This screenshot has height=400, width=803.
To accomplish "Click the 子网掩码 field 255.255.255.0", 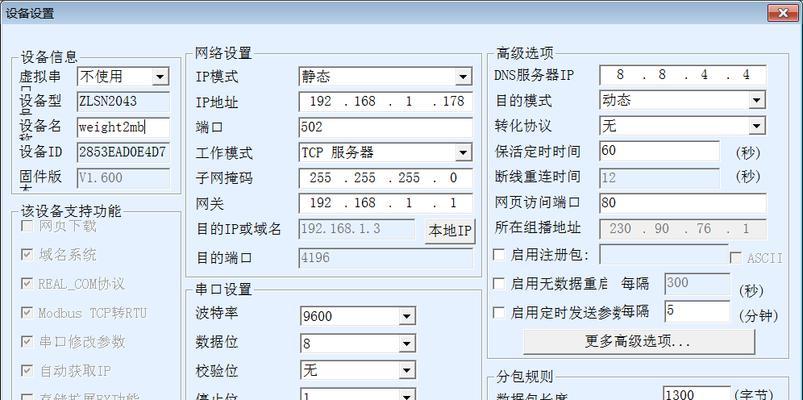I will click(x=385, y=178).
